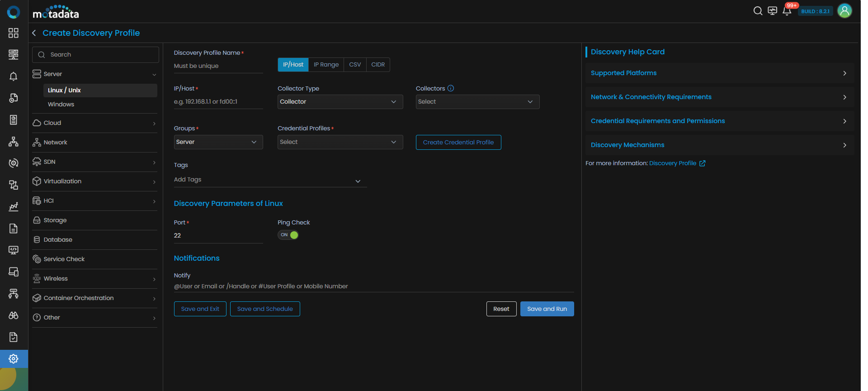The image size is (868, 391).
Task: Open the Collector Type dropdown
Action: click(x=340, y=102)
